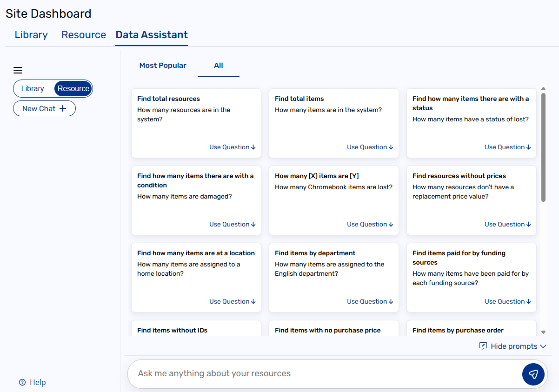The width and height of the screenshot is (559, 392).
Task: Hide prompts link text
Action: (x=514, y=346)
